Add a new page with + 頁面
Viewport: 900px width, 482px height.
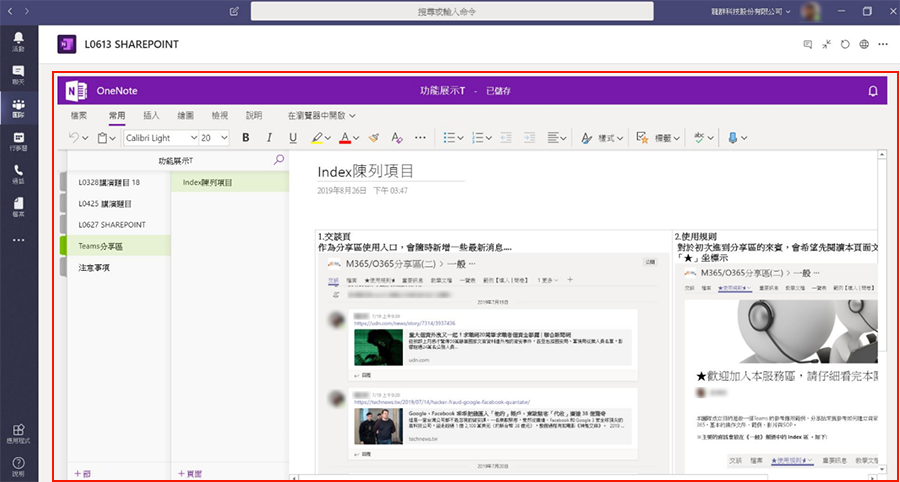[x=189, y=473]
